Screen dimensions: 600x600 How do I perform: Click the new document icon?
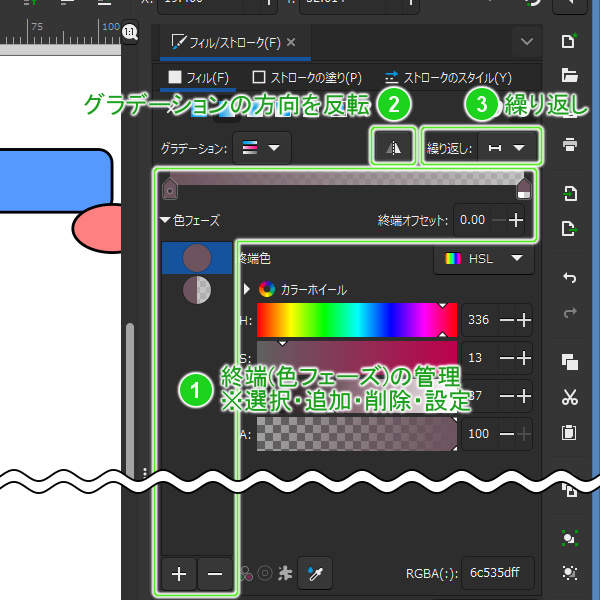(x=569, y=41)
